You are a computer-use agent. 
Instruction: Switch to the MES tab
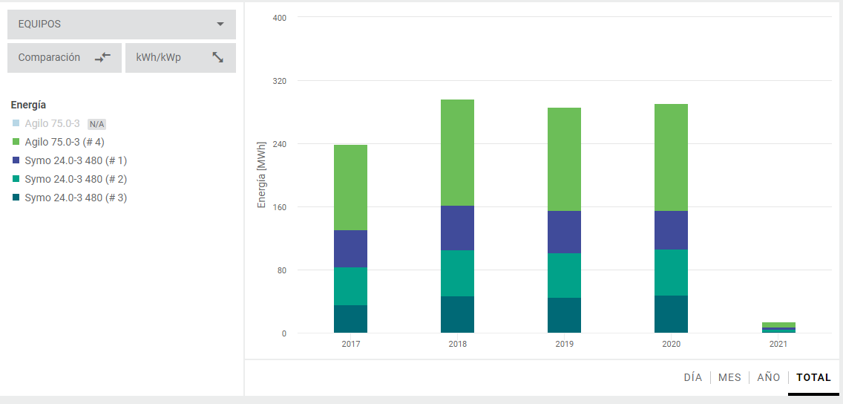coord(729,378)
